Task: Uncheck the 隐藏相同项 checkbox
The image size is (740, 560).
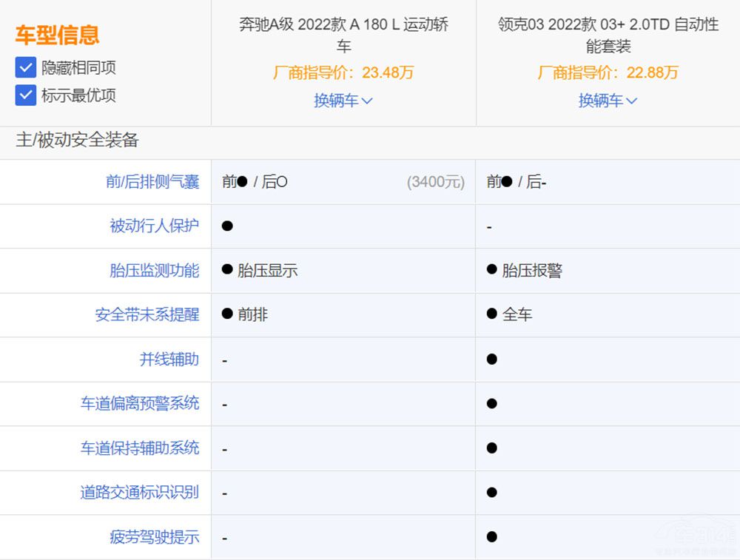Action: (x=26, y=68)
